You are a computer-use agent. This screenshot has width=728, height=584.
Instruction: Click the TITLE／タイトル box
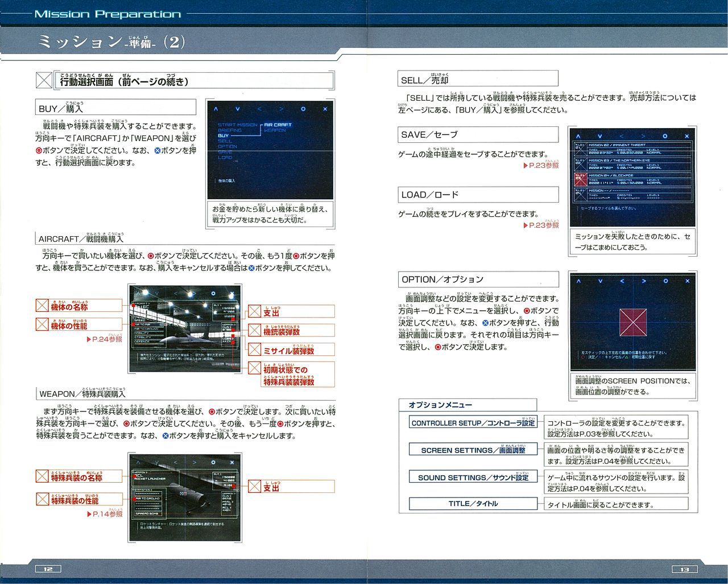473,504
